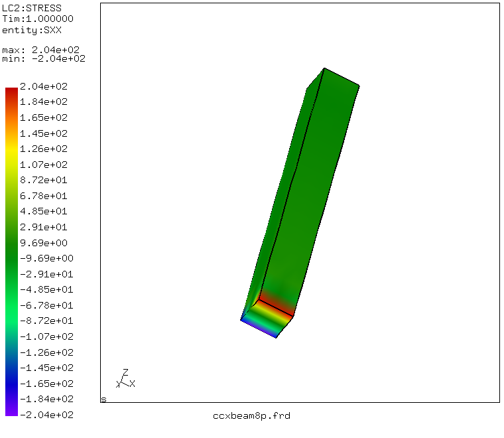Click the entity:SXX label
The image size is (504, 438).
pyautogui.click(x=32, y=30)
